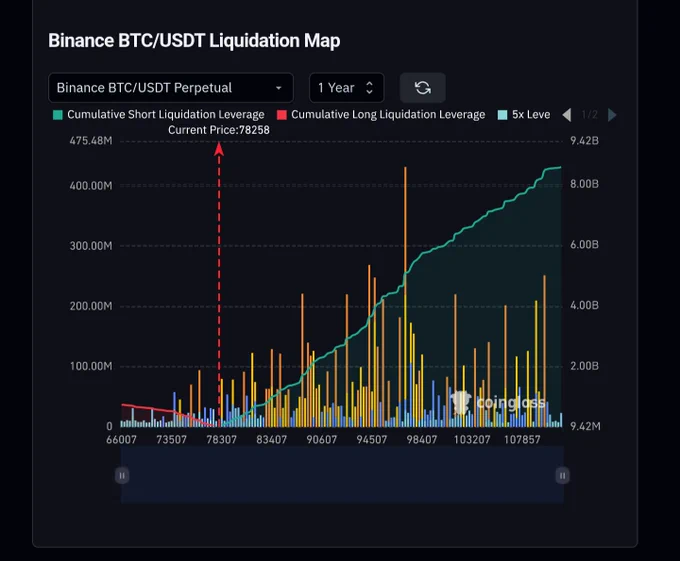Click the 78307 x-axis price label

[222, 440]
